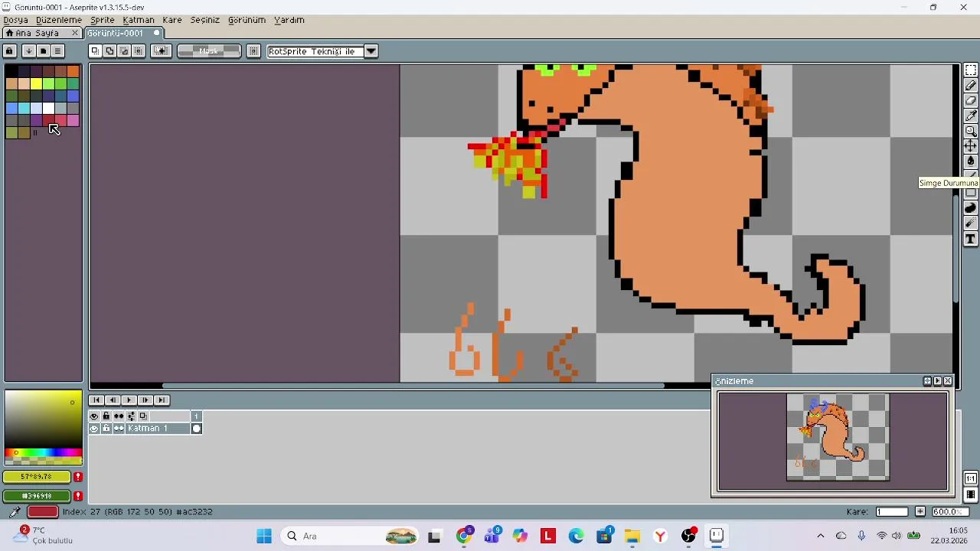Toggle the Mask transparent color button
Screen dimensions: 980x551
(x=209, y=51)
